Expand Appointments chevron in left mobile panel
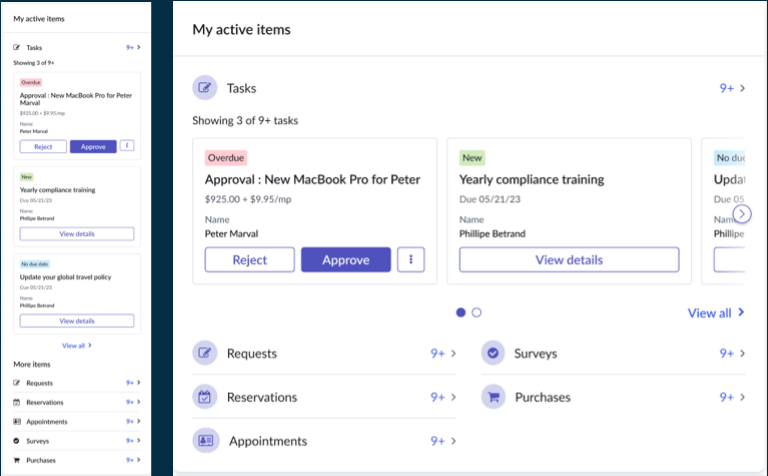 139,421
